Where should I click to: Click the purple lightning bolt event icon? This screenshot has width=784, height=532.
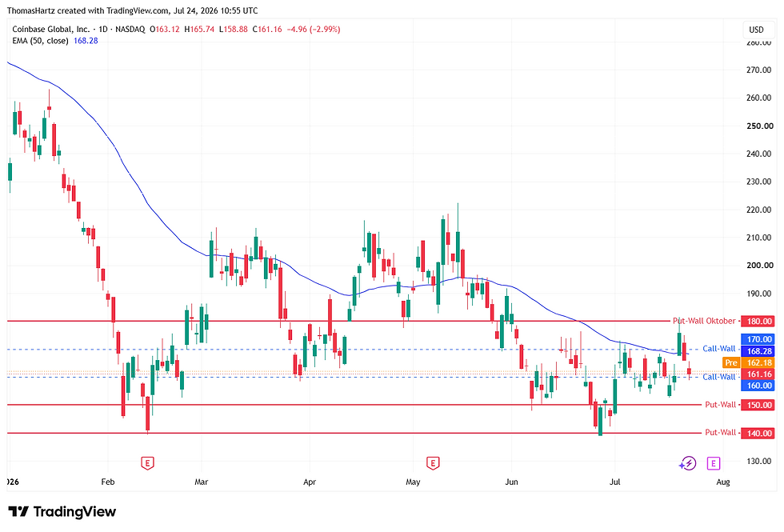688,463
